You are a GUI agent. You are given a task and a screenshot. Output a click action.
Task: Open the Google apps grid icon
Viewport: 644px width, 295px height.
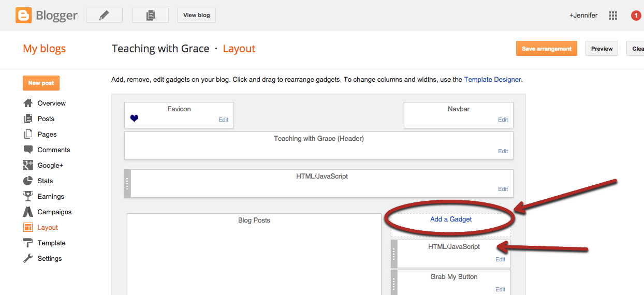613,16
